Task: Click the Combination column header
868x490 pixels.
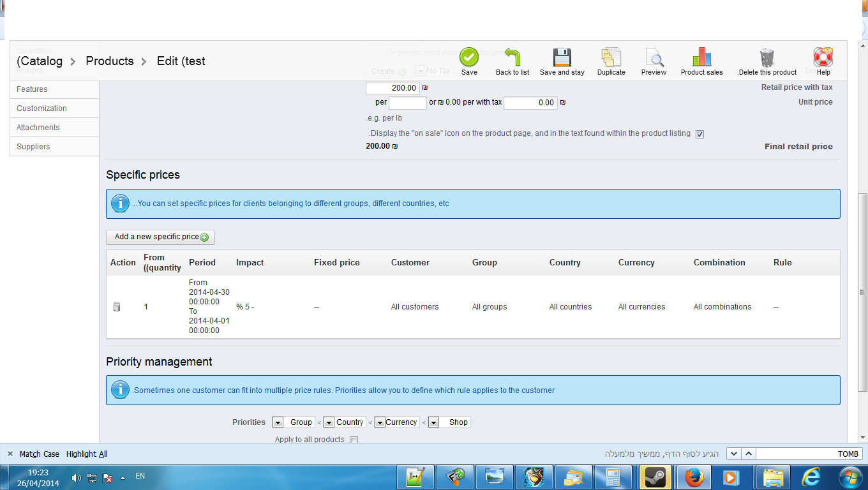Action: tap(719, 263)
